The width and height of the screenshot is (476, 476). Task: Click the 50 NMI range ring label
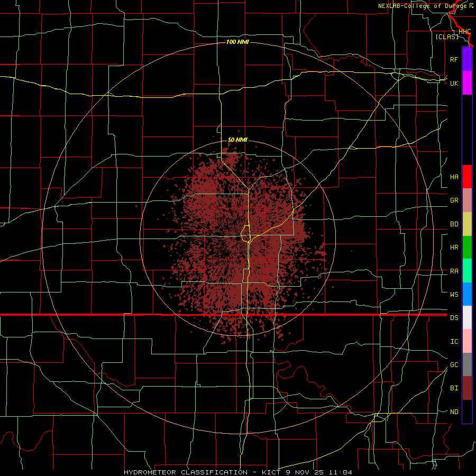click(237, 140)
